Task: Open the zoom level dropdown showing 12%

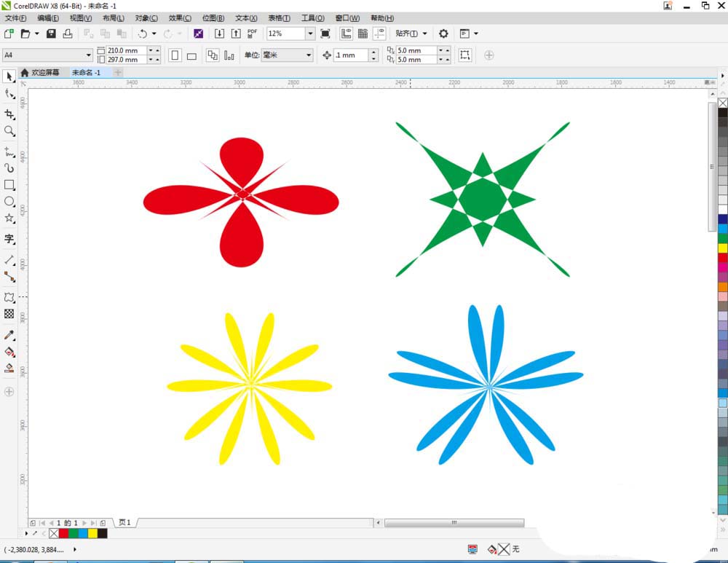Action: tap(310, 34)
